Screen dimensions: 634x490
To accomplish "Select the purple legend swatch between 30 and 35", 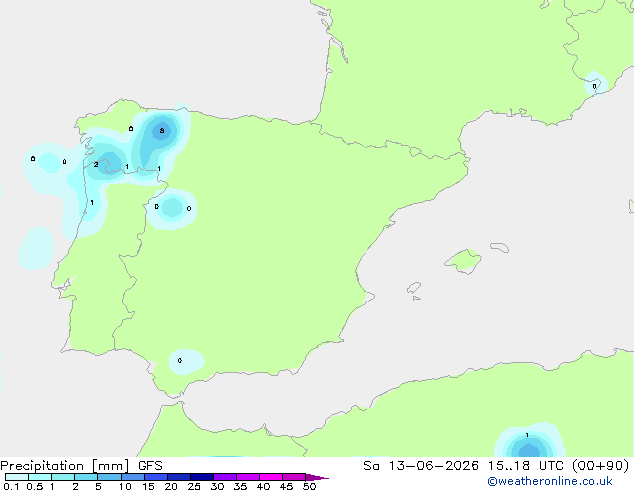I will [225, 477].
